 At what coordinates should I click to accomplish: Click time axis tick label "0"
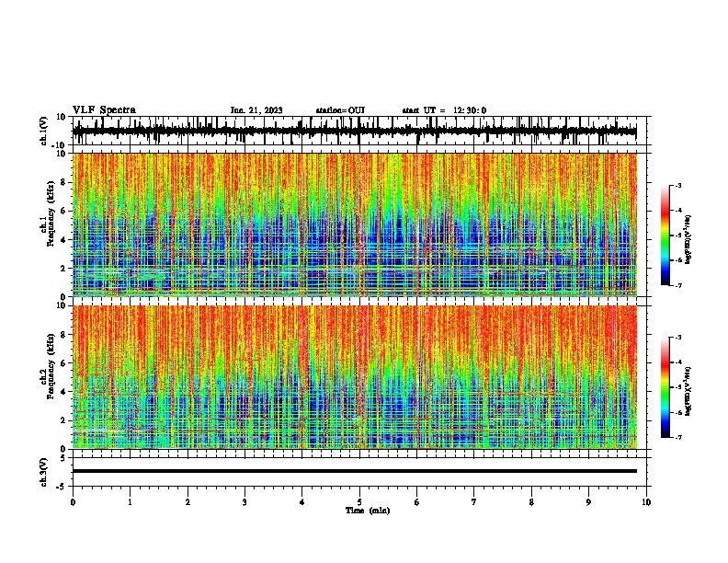tap(73, 502)
